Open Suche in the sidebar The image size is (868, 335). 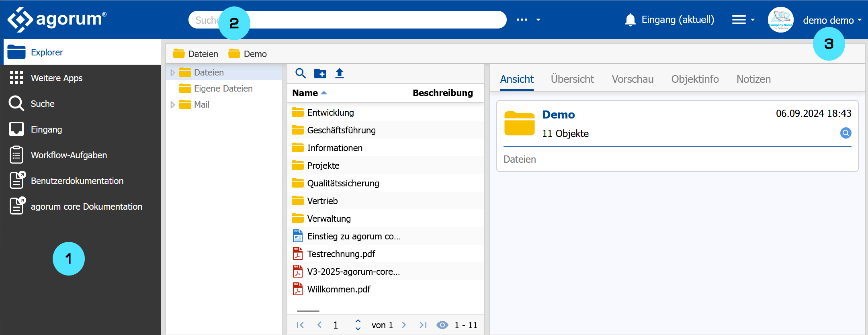click(82, 104)
